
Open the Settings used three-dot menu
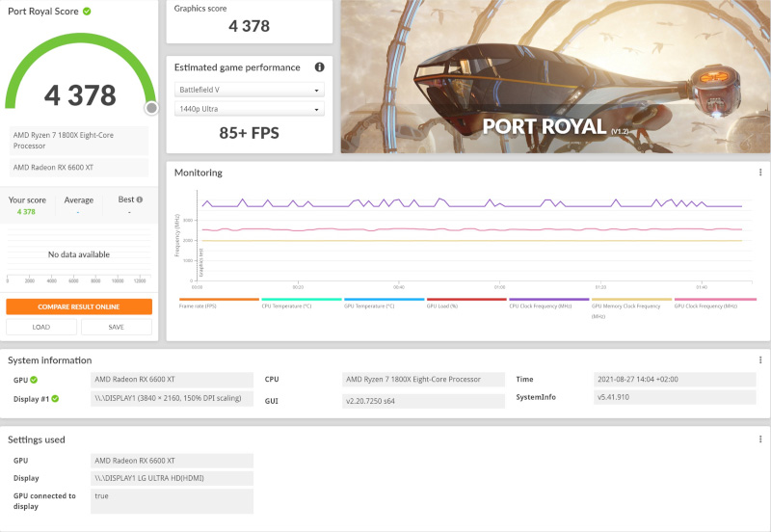pos(760,439)
